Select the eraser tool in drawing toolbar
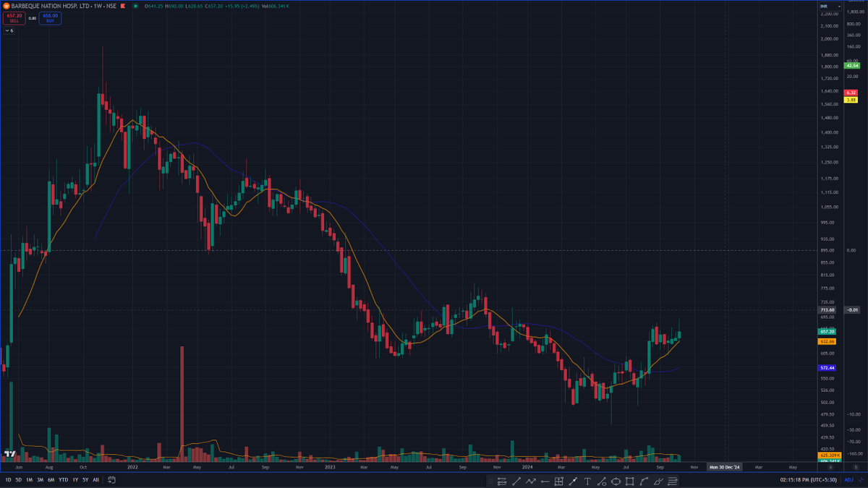Image resolution: width=868 pixels, height=488 pixels. point(658,481)
